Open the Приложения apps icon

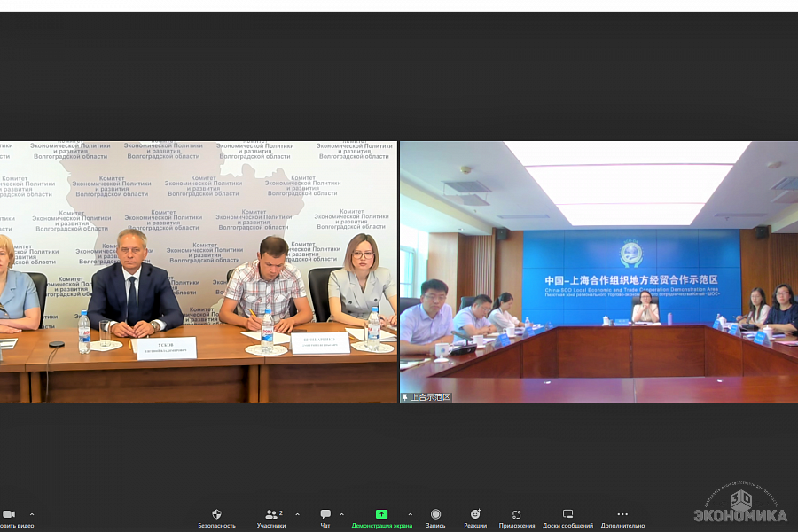(517, 514)
